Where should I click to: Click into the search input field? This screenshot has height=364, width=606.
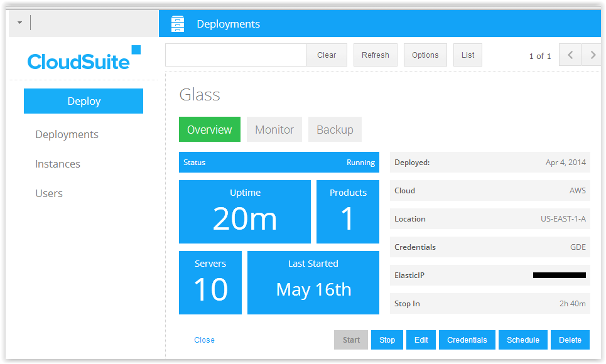235,55
